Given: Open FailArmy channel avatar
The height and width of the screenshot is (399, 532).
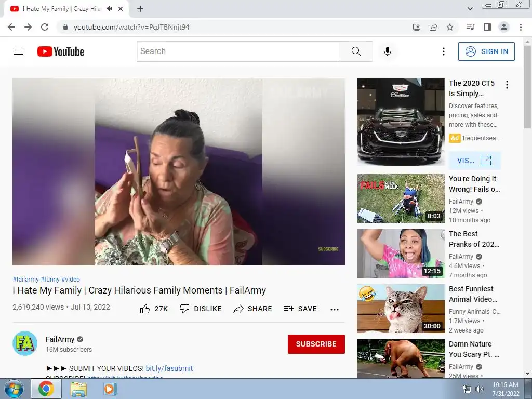Looking at the screenshot, I should coord(25,343).
